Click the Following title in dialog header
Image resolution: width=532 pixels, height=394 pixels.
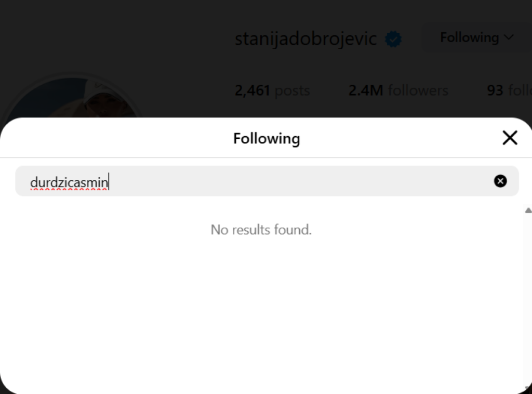coord(267,138)
